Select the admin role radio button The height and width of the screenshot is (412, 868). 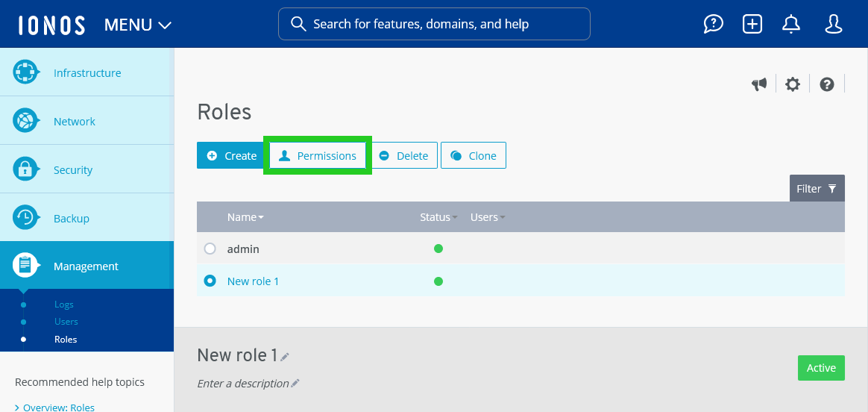[x=210, y=249]
